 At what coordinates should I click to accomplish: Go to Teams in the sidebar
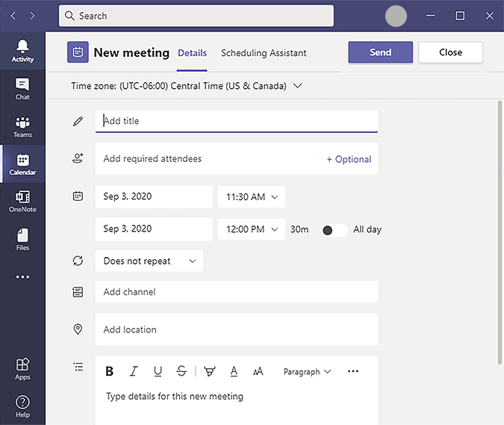click(x=22, y=126)
